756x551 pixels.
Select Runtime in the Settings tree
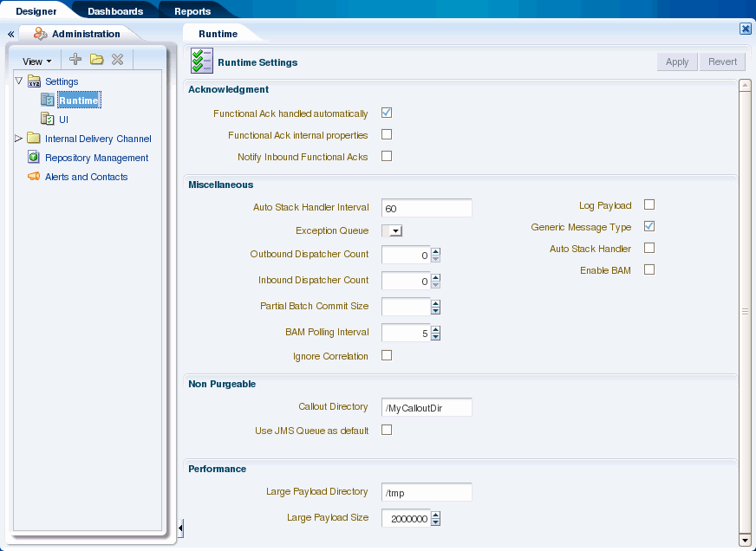(x=79, y=100)
